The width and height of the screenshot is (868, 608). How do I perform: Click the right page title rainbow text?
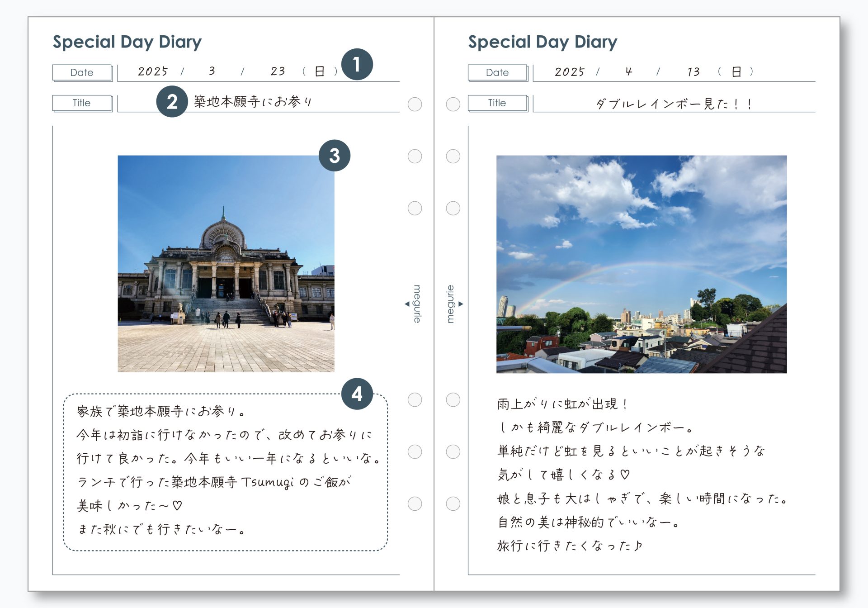coord(674,104)
